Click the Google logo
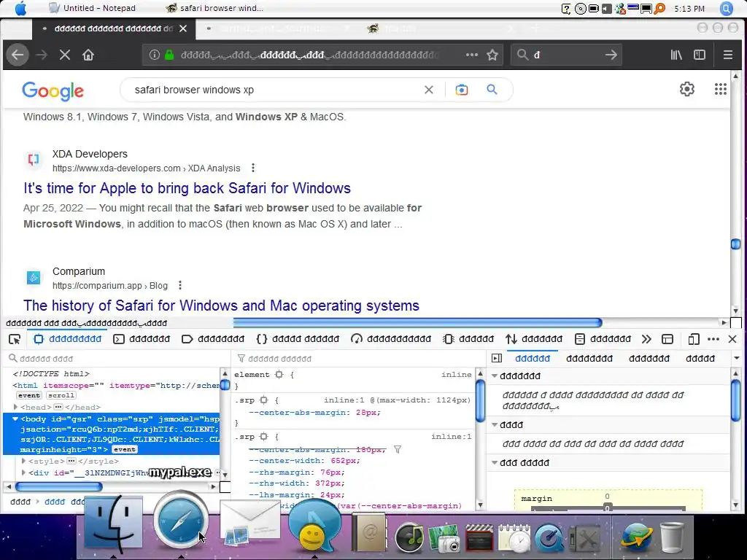This screenshot has height=560, width=747. (x=53, y=90)
